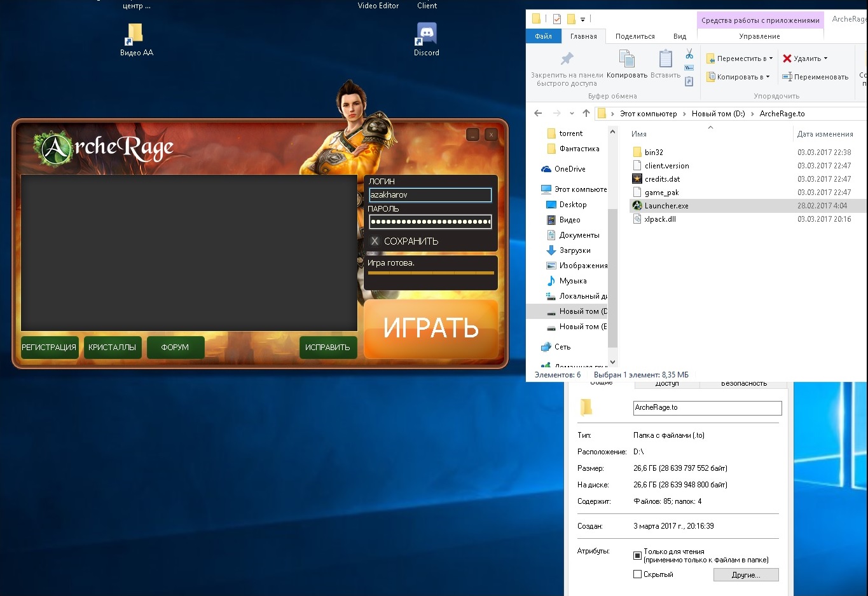The image size is (868, 596).
Task: Click the Другие... button in properties dialog
Action: 746,574
